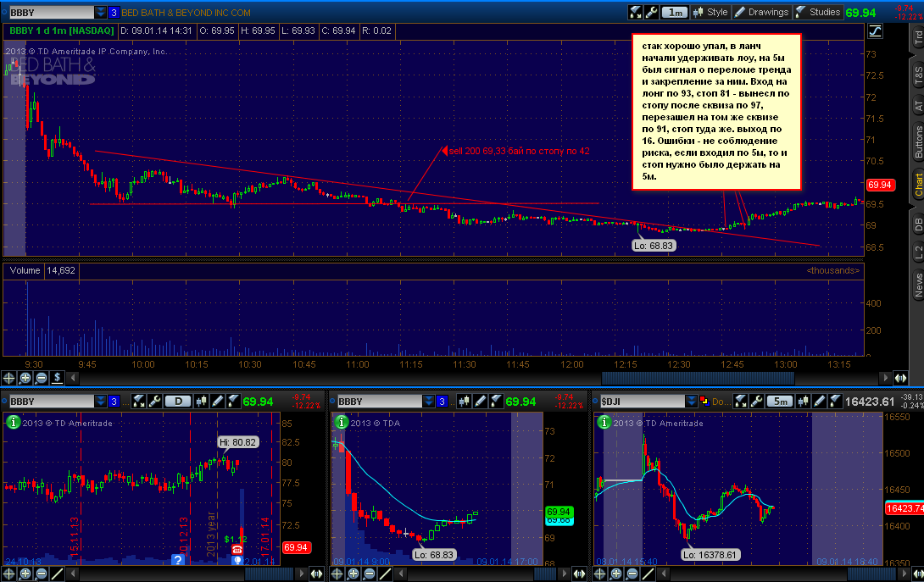
Task: Toggle the curve scale icon at chart top right
Action: [x=875, y=31]
